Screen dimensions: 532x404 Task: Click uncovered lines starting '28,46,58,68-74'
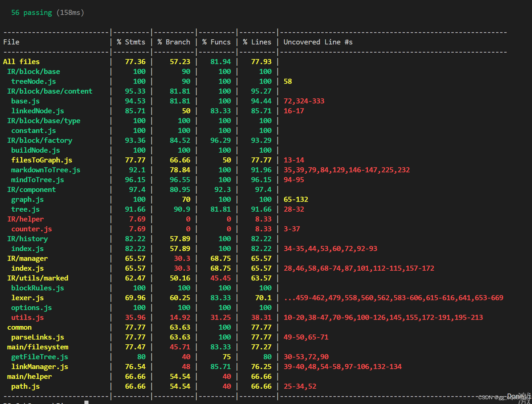359,268
